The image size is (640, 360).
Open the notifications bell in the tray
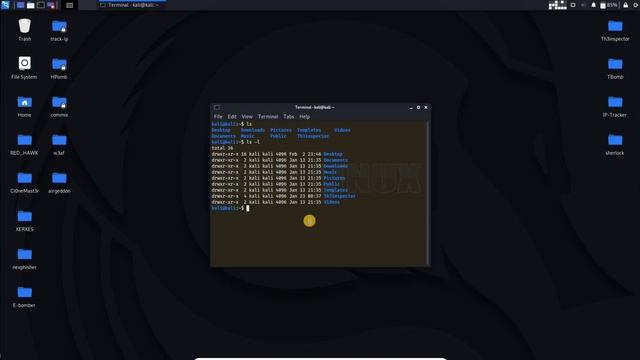[593, 5]
